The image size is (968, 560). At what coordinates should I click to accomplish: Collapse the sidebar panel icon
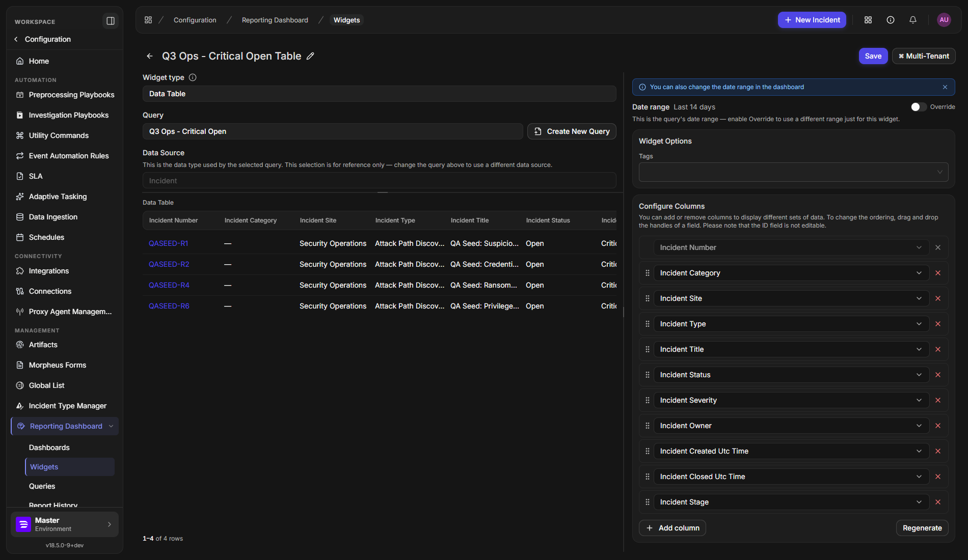[110, 21]
